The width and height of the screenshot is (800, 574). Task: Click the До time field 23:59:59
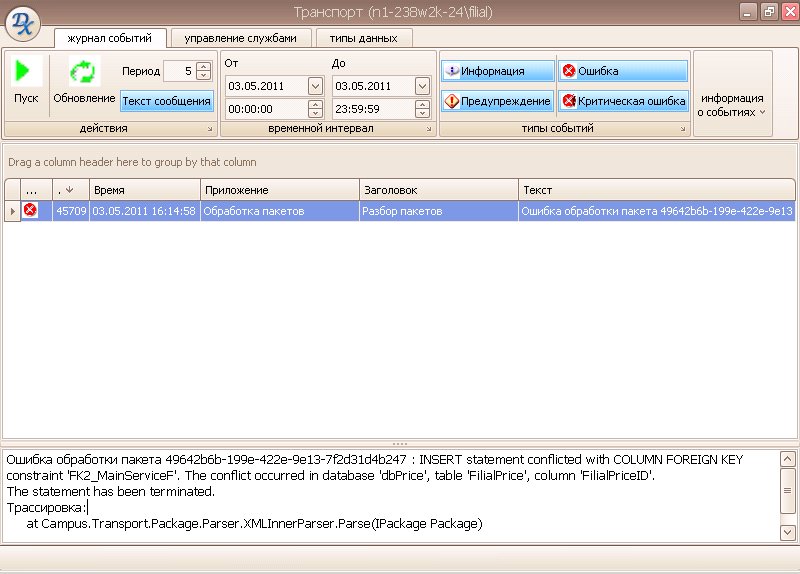[374, 109]
